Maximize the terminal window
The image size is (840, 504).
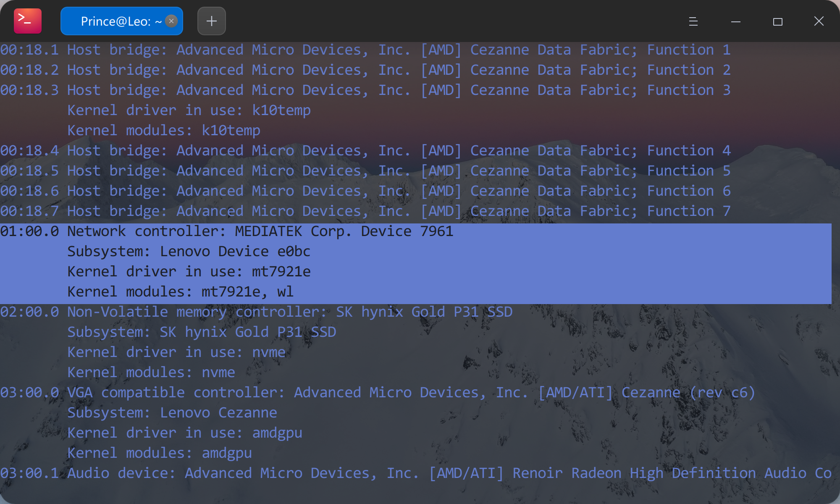tap(778, 21)
